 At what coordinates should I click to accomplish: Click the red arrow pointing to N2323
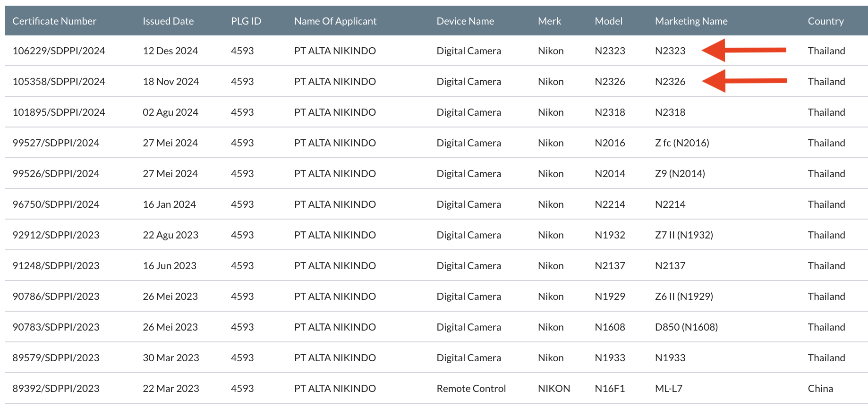point(744,50)
